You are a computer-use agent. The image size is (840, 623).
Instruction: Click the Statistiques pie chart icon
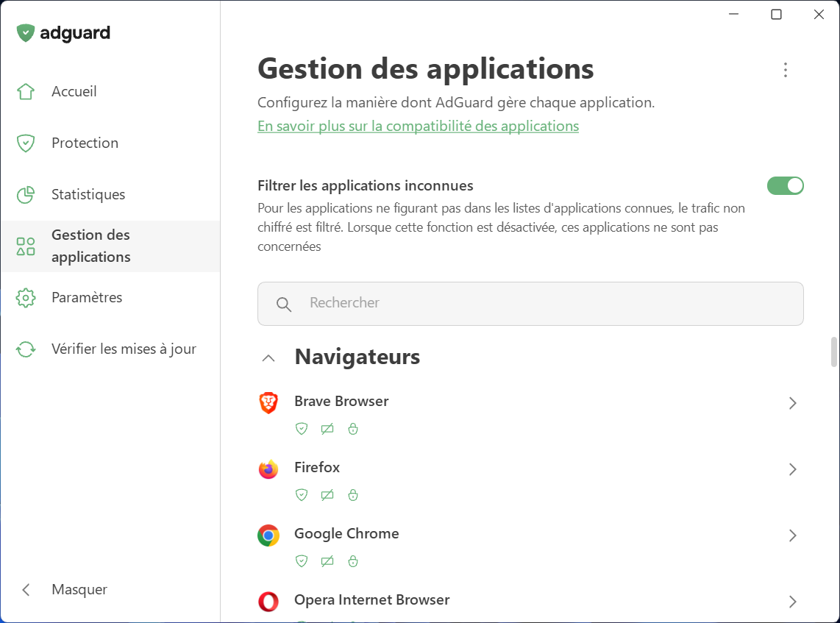(26, 194)
